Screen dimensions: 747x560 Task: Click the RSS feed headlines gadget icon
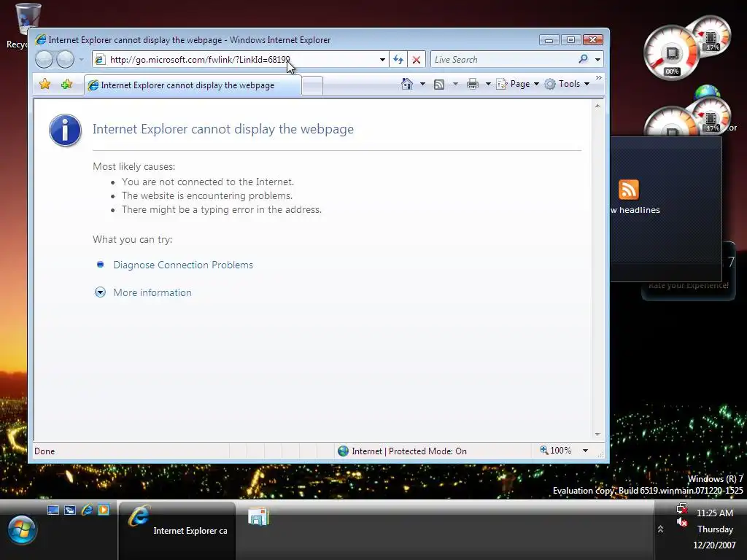click(x=628, y=189)
